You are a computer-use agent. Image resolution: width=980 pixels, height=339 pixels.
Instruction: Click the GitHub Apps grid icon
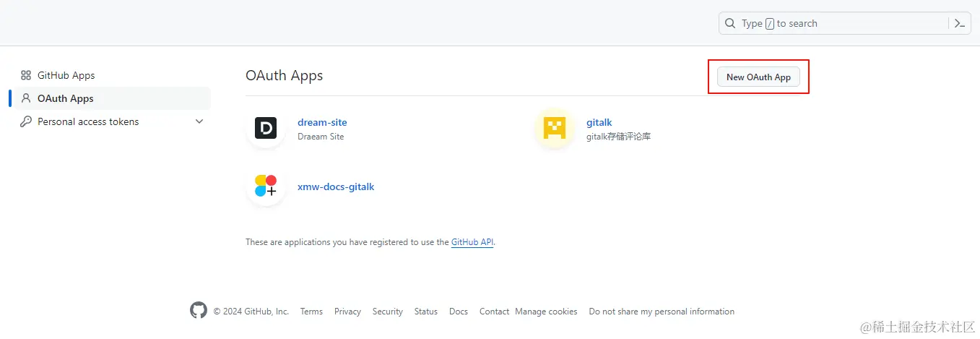point(26,75)
